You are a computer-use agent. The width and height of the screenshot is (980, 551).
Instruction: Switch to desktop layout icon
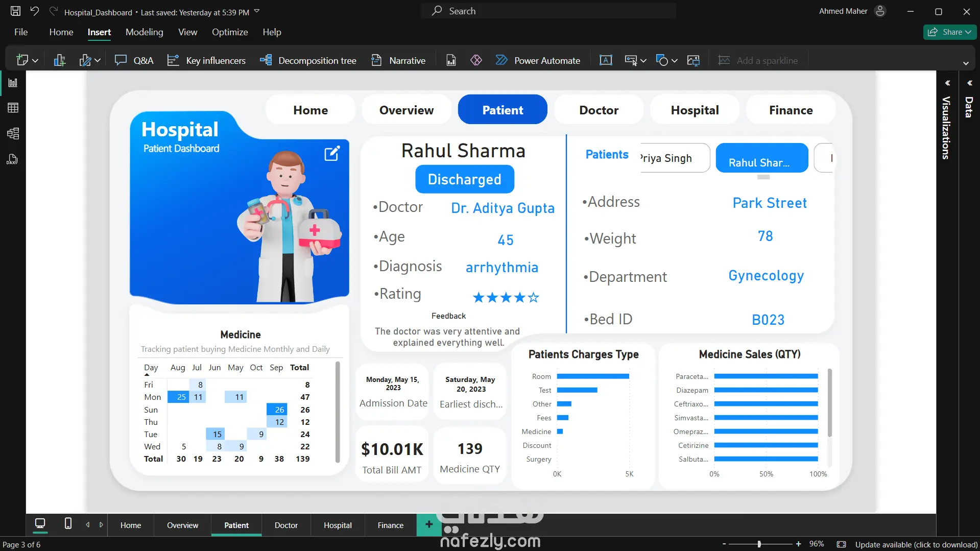click(40, 524)
